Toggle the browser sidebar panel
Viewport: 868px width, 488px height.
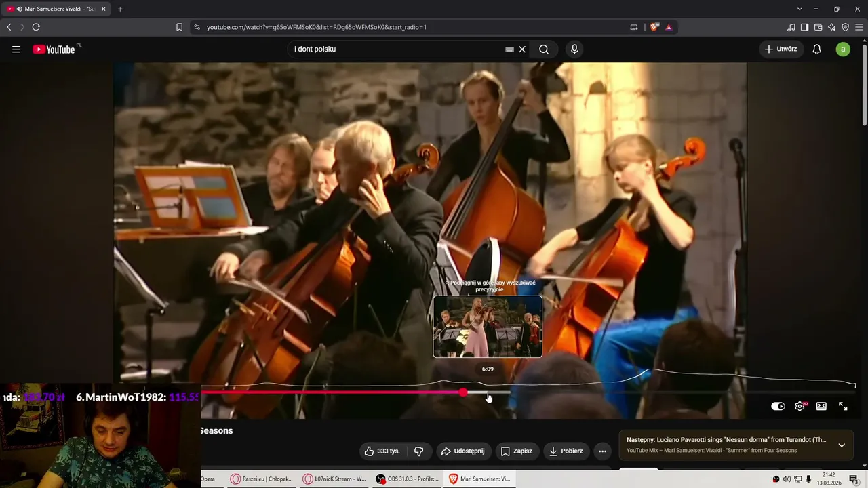coord(805,27)
